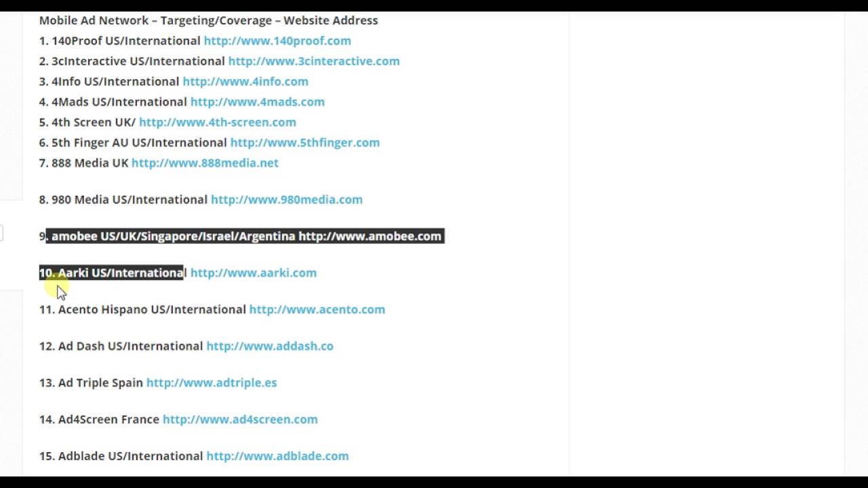The image size is (868, 488).
Task: Click the text '3. 4Info US/International'
Action: click(x=109, y=81)
